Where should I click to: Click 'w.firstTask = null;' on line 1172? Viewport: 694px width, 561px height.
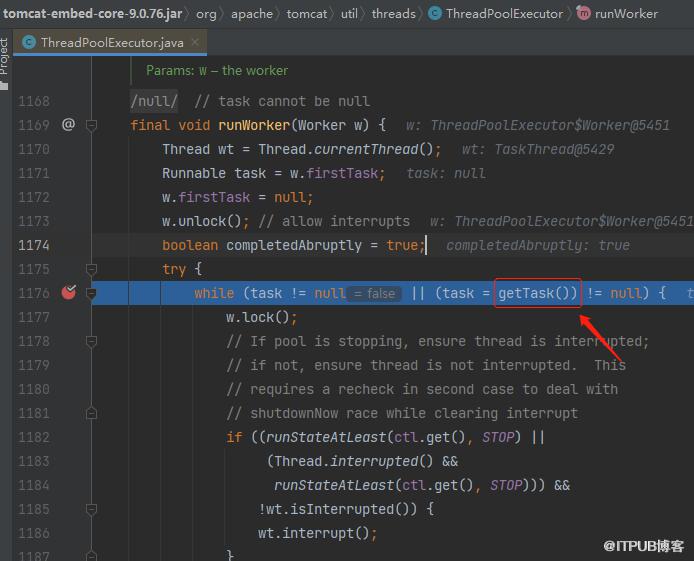click(x=237, y=197)
